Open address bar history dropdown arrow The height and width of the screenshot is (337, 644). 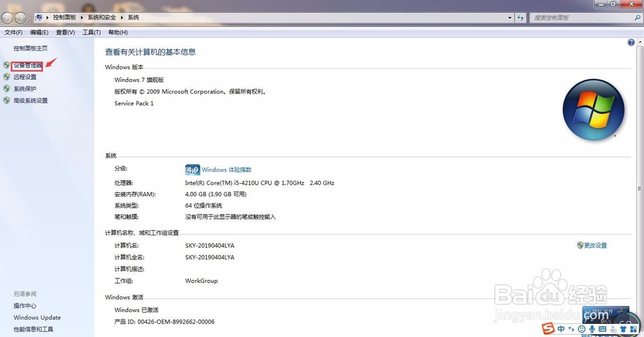pos(509,17)
